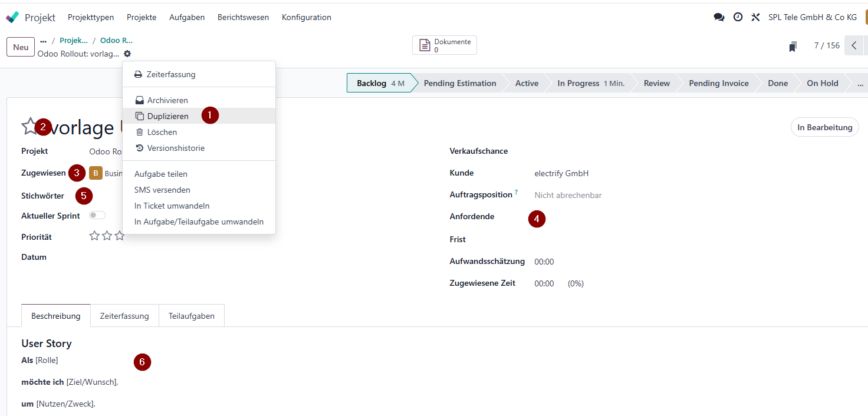Open the Projekttypen menu

91,17
